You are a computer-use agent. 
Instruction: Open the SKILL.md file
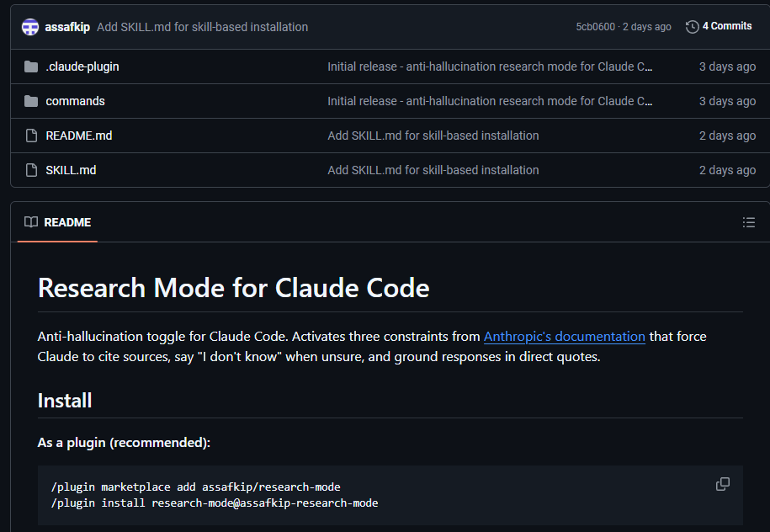coord(71,170)
